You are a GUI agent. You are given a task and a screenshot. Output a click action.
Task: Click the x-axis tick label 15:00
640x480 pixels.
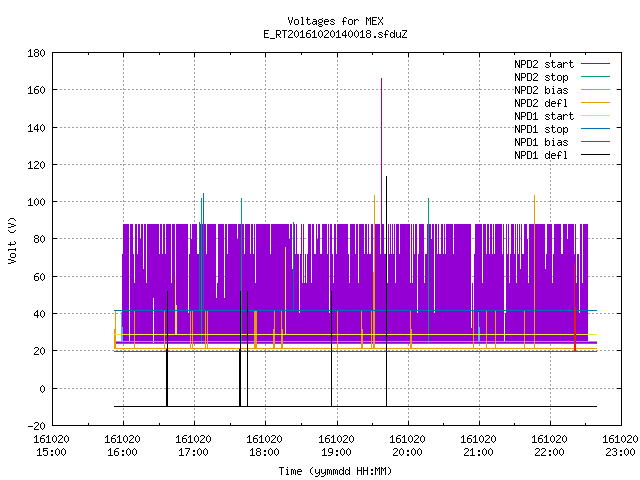(51, 452)
